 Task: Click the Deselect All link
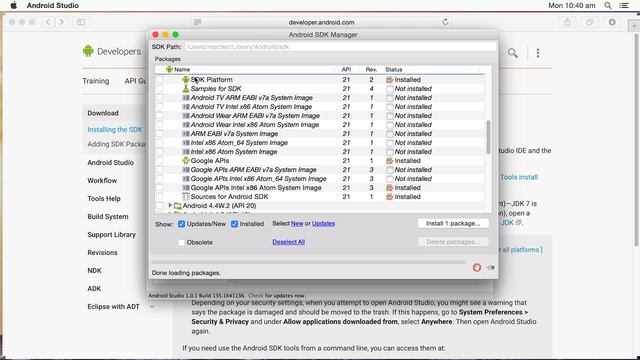(289, 242)
